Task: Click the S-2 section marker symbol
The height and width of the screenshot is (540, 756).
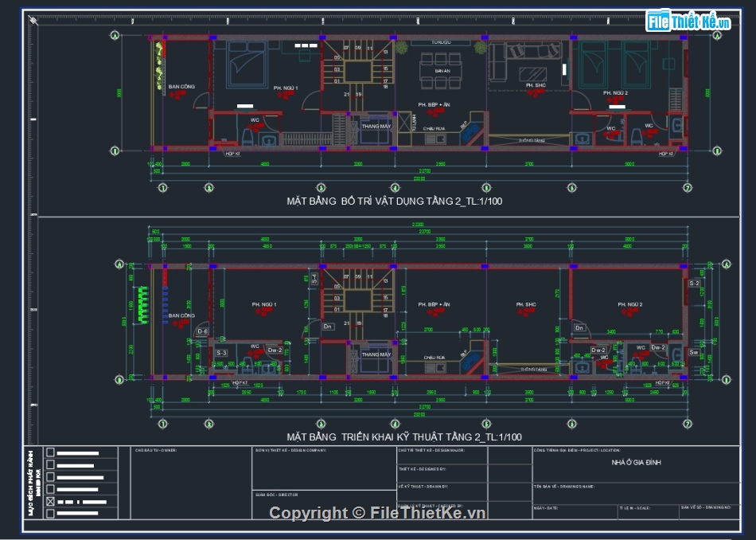Action: tap(695, 284)
